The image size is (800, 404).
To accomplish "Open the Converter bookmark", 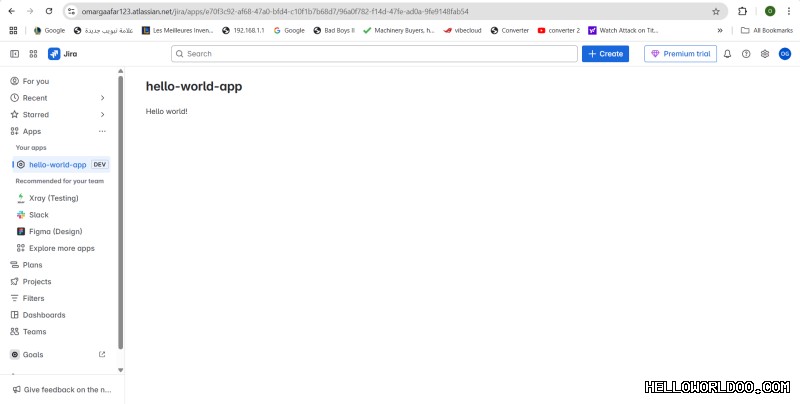I will [510, 31].
